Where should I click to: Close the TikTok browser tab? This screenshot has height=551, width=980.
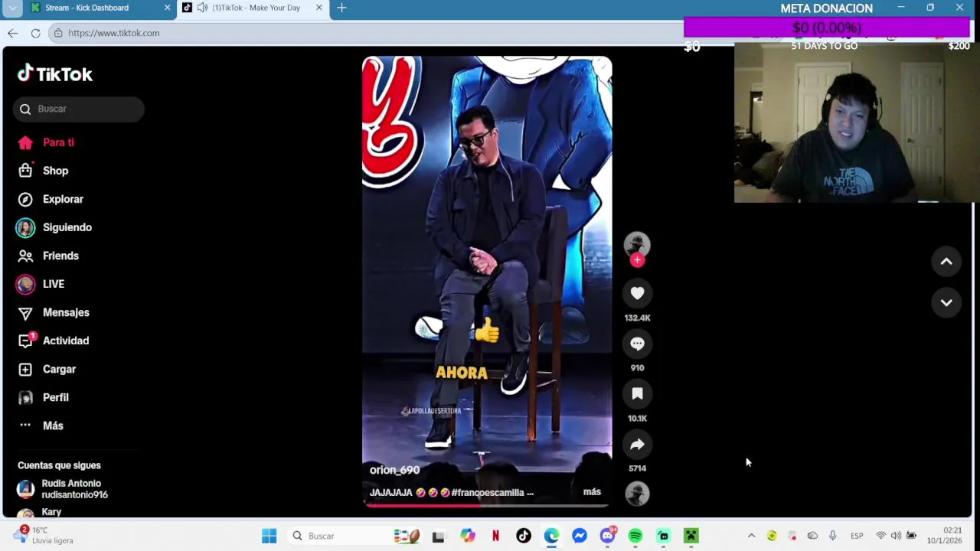click(x=319, y=8)
